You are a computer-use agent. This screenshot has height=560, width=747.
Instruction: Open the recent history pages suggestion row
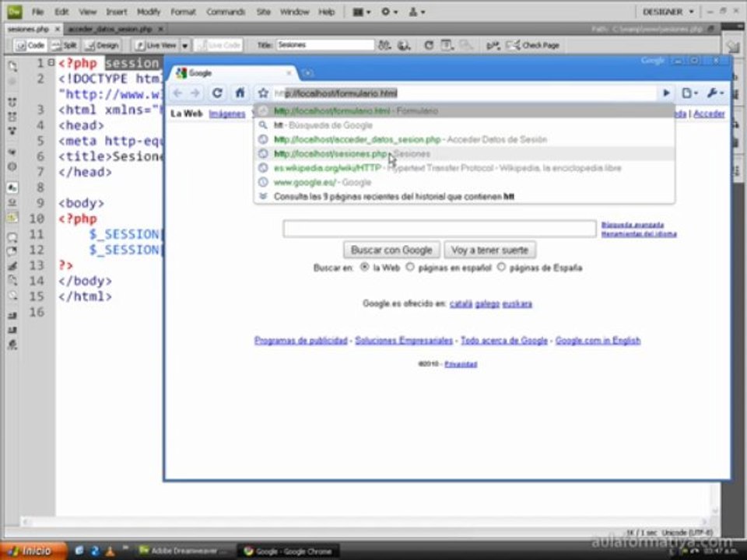(x=465, y=197)
